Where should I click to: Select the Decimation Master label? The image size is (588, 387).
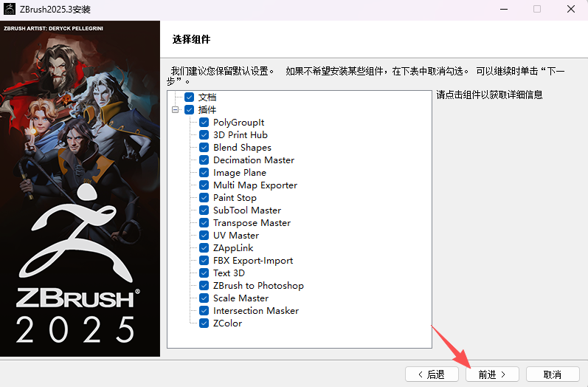(x=254, y=160)
